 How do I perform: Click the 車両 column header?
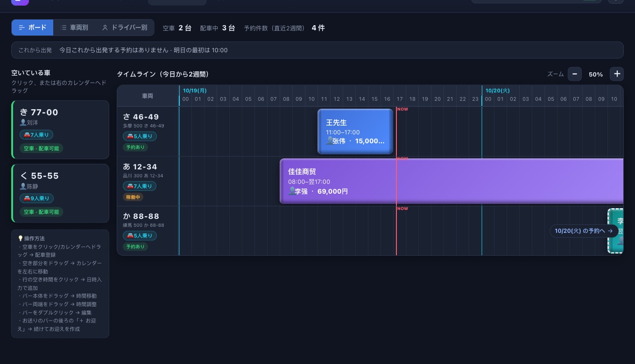point(148,96)
